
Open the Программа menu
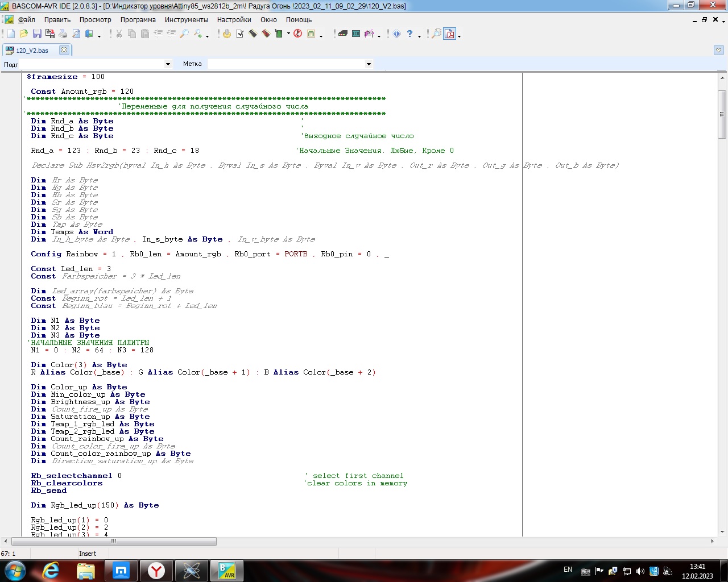[138, 19]
